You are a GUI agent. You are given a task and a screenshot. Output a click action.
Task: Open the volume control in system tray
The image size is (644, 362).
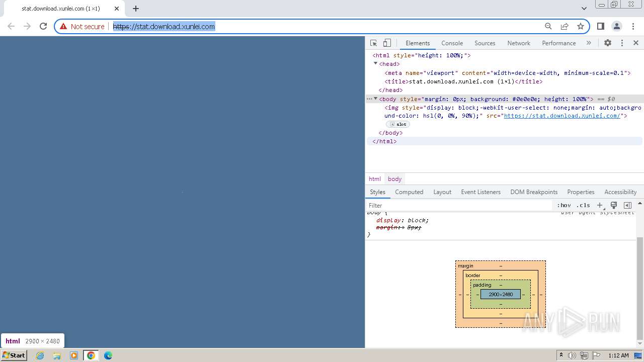(572, 355)
